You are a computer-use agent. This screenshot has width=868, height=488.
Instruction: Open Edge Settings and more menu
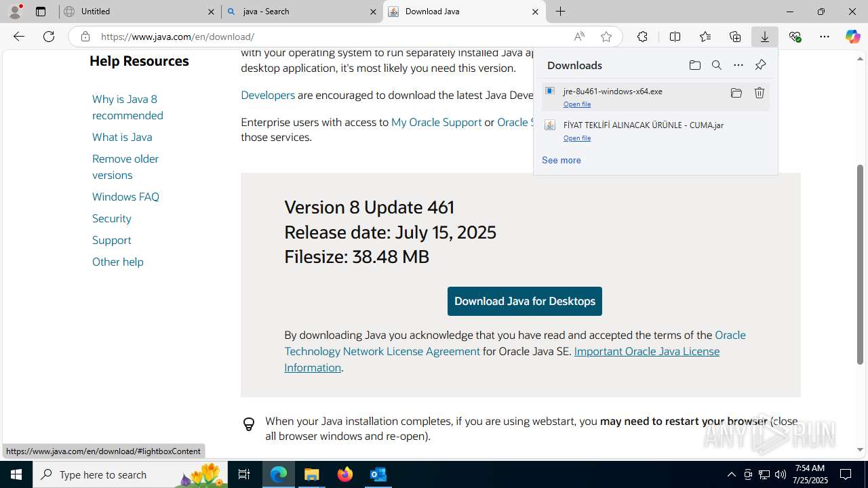tap(825, 37)
